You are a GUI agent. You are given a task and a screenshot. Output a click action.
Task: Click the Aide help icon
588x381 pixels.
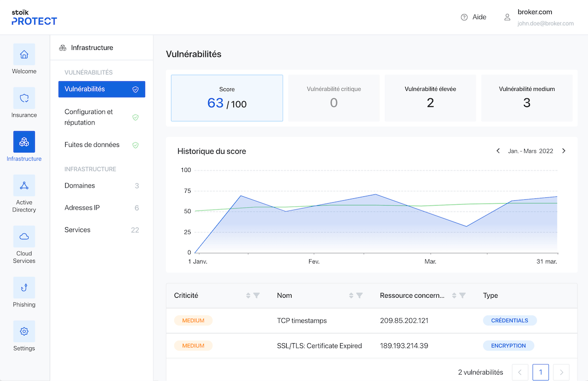464,17
